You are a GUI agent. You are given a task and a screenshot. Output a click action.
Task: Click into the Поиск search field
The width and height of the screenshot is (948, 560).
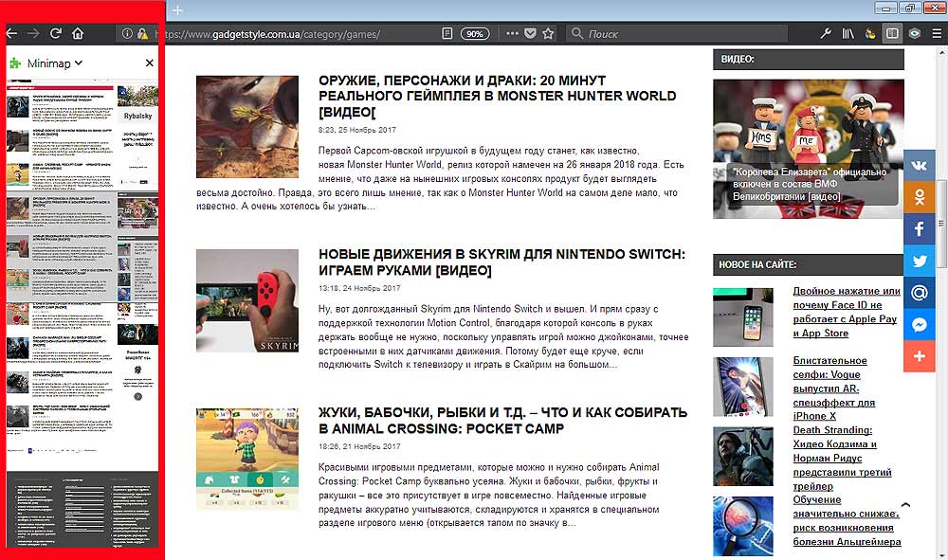677,34
